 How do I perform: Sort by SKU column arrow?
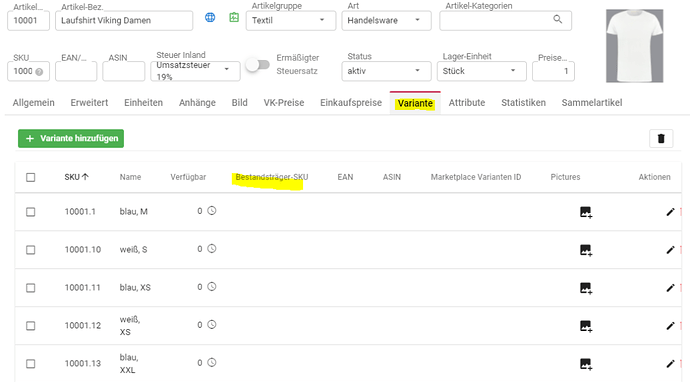click(85, 177)
